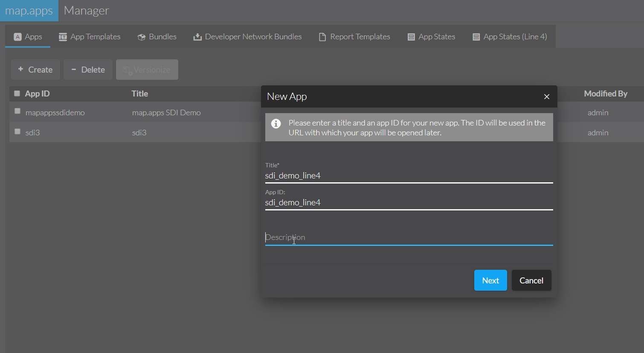Click the Bundles package icon
Screen dimensions: 644x353
click(141, 37)
